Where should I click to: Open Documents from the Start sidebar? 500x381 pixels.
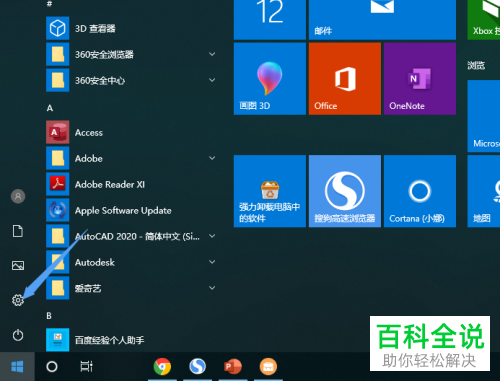(18, 231)
